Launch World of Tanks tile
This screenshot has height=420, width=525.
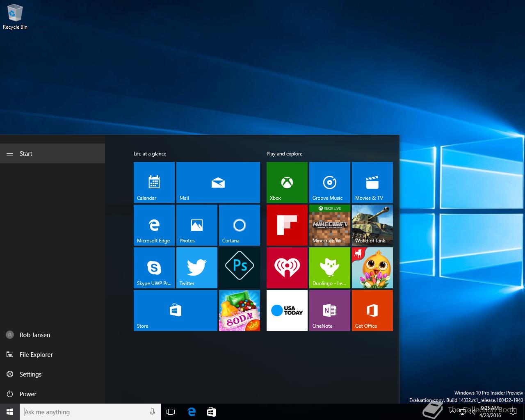click(372, 225)
